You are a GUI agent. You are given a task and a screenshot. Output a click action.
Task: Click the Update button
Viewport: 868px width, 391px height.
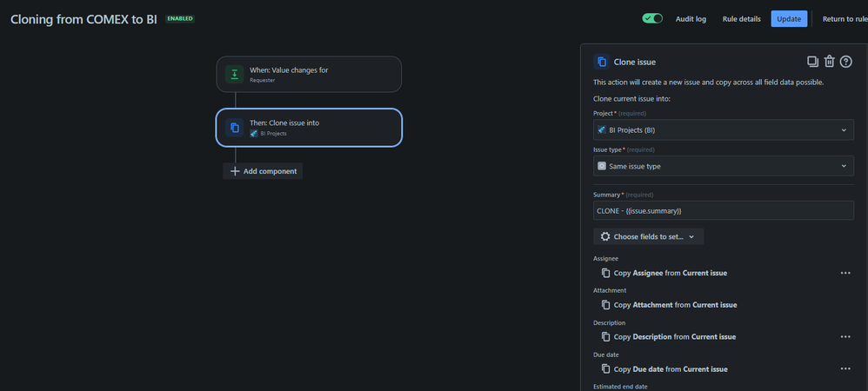[789, 19]
